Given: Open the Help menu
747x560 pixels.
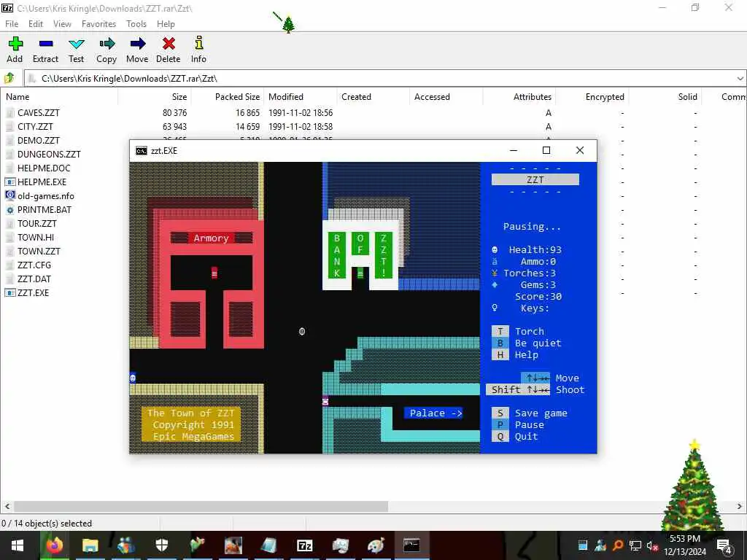Looking at the screenshot, I should [166, 24].
